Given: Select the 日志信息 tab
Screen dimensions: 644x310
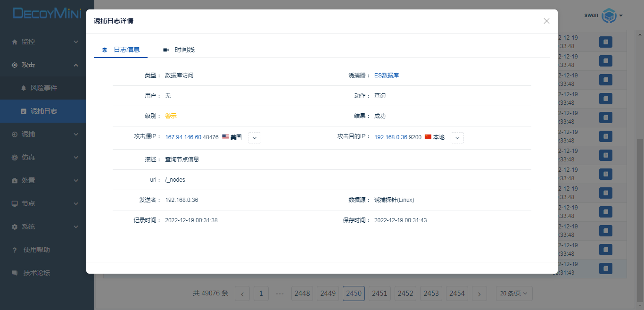Looking at the screenshot, I should (x=121, y=50).
